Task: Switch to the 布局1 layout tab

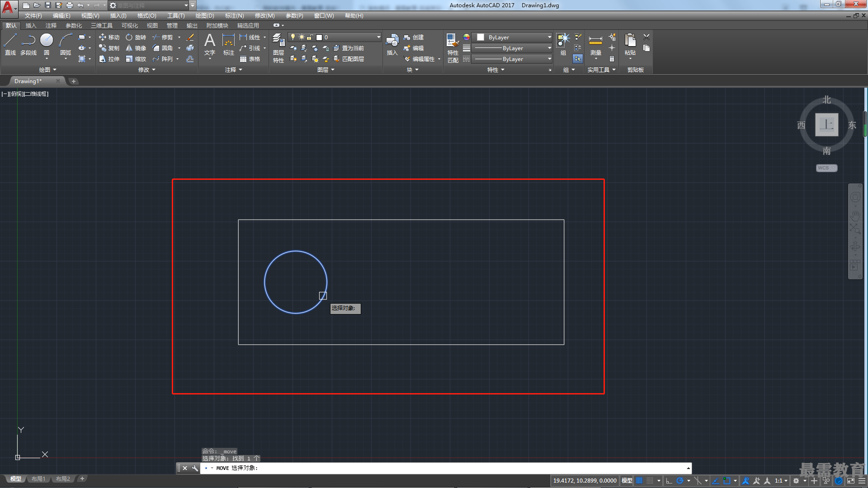Action: tap(38, 479)
